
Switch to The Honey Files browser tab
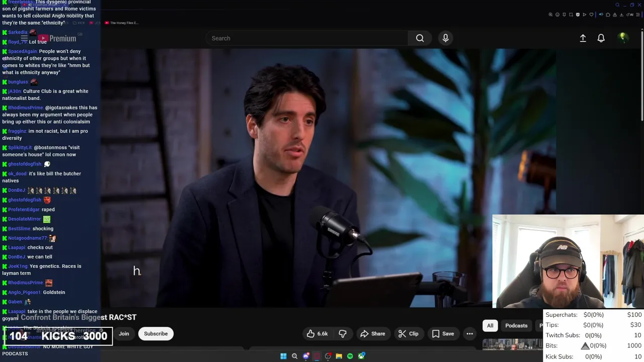[x=121, y=23]
